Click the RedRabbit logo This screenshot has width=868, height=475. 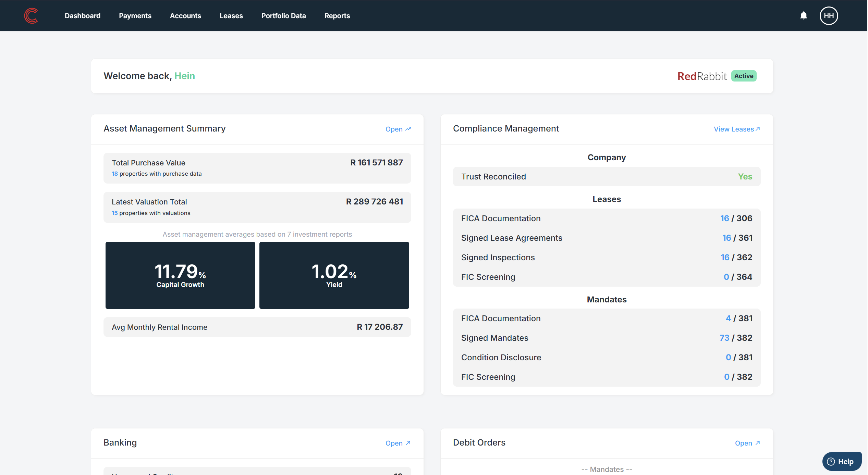pyautogui.click(x=702, y=76)
